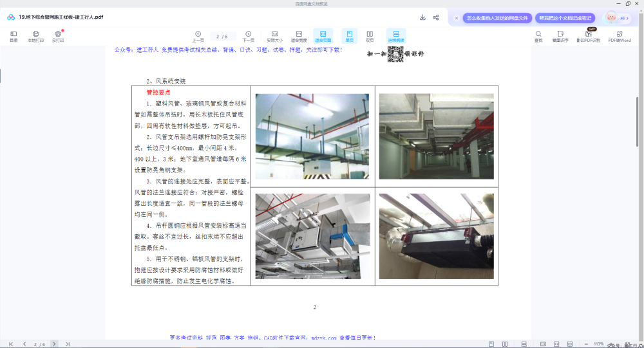Convert with PDF转Word tool

[x=620, y=36]
